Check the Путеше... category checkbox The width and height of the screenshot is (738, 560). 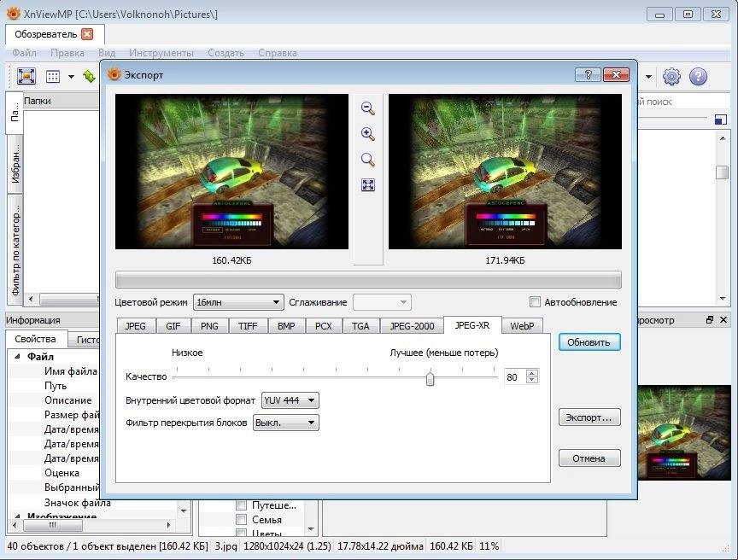tap(241, 505)
